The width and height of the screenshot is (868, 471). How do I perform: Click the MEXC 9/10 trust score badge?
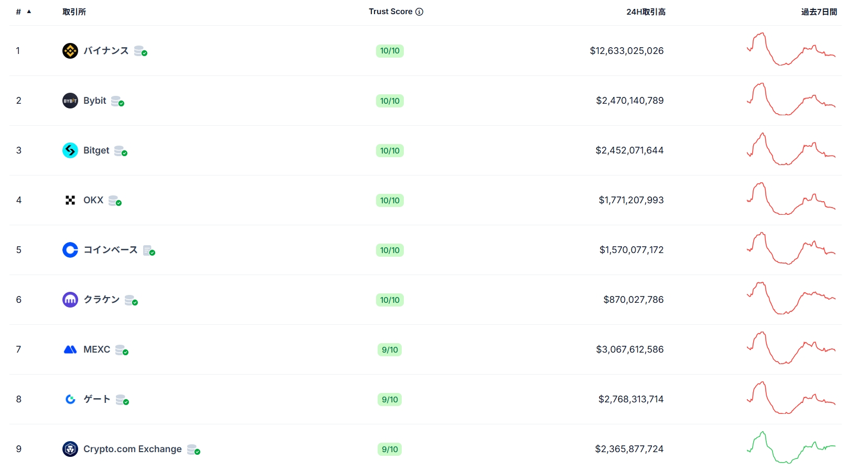[x=390, y=349]
